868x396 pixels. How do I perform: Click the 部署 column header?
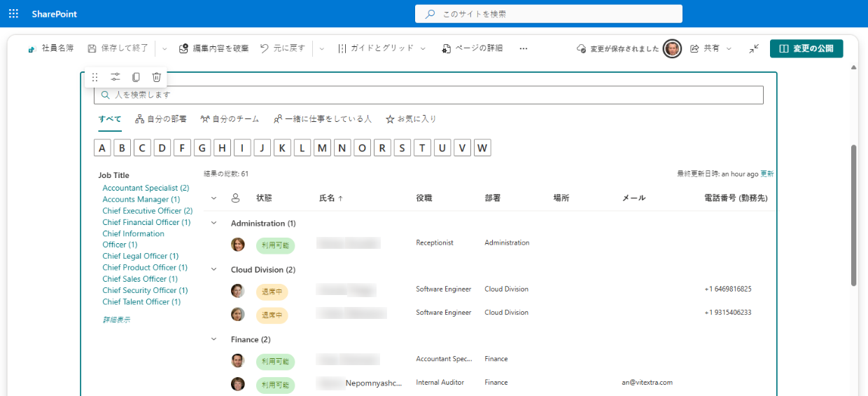493,198
